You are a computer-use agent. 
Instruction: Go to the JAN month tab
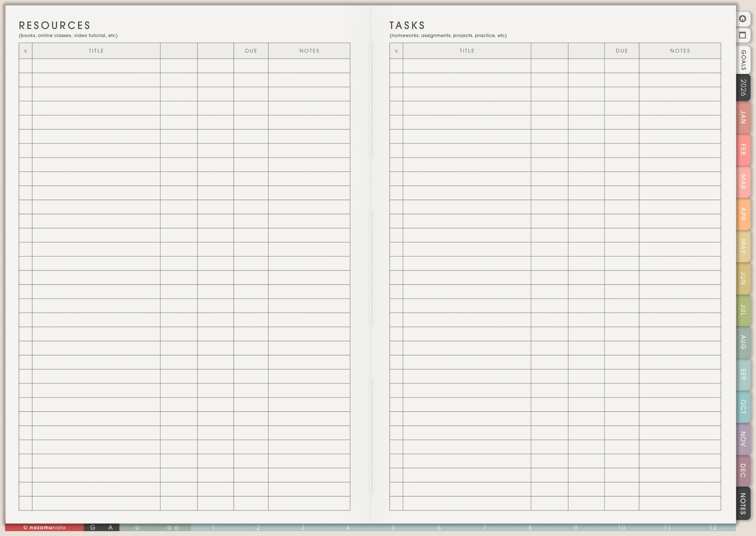pos(743,117)
